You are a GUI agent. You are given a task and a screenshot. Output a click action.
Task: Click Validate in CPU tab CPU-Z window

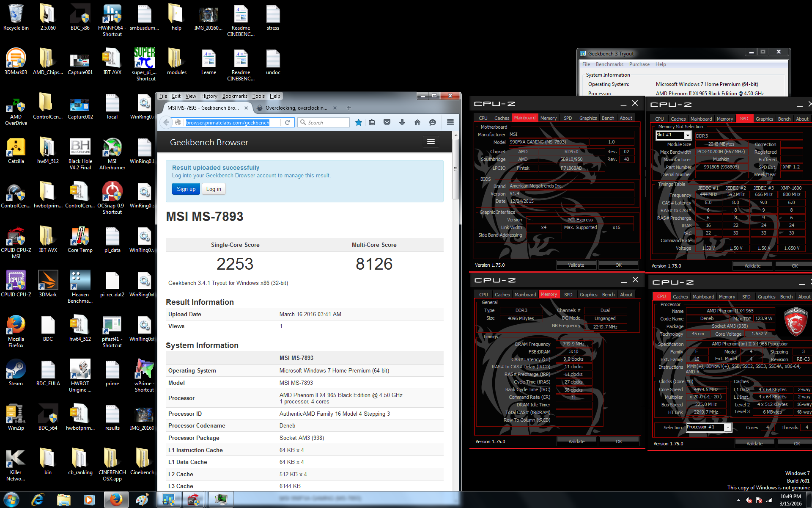[x=754, y=444]
